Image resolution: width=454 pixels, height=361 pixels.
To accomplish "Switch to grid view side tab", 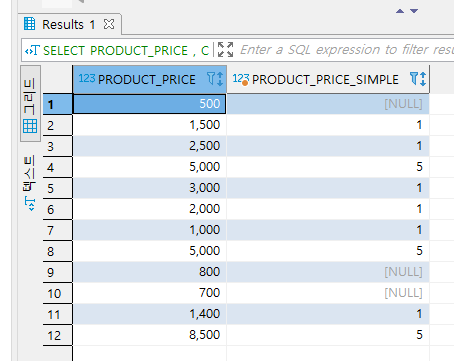I will point(30,104).
